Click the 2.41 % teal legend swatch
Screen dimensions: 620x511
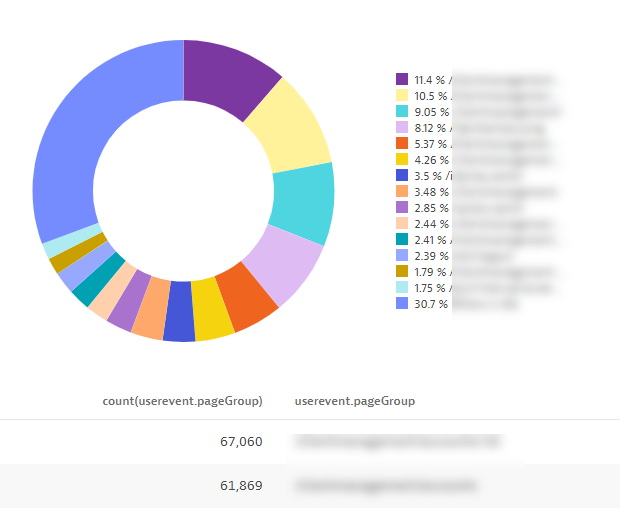[402, 240]
